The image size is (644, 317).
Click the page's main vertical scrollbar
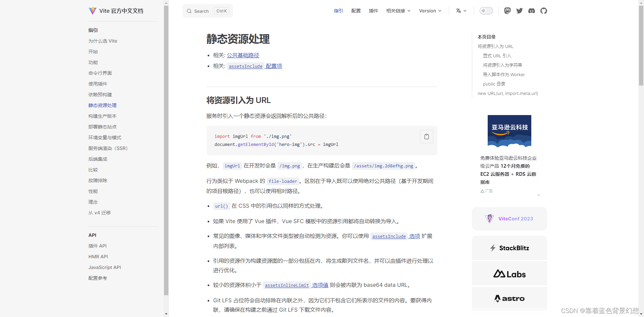641,45
